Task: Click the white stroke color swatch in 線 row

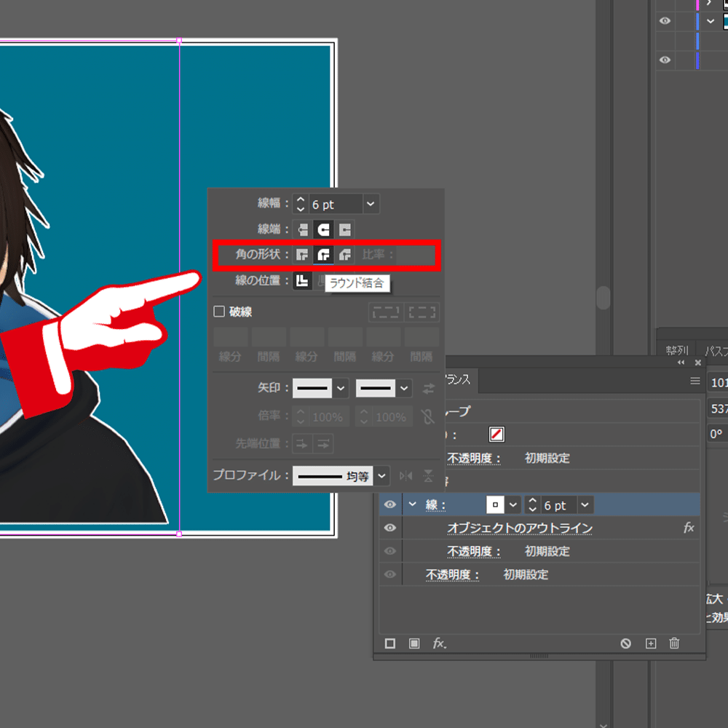Action: tap(495, 505)
